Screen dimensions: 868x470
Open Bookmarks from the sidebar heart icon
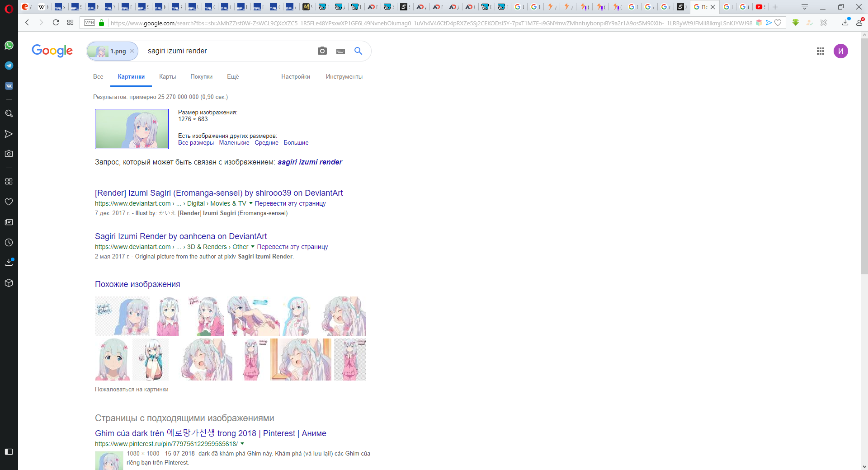[9, 202]
